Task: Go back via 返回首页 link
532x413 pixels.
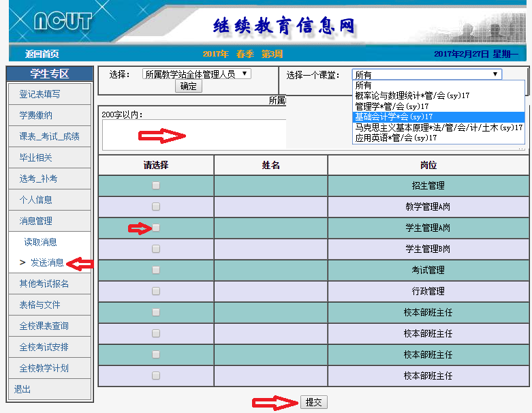Action: coord(42,54)
